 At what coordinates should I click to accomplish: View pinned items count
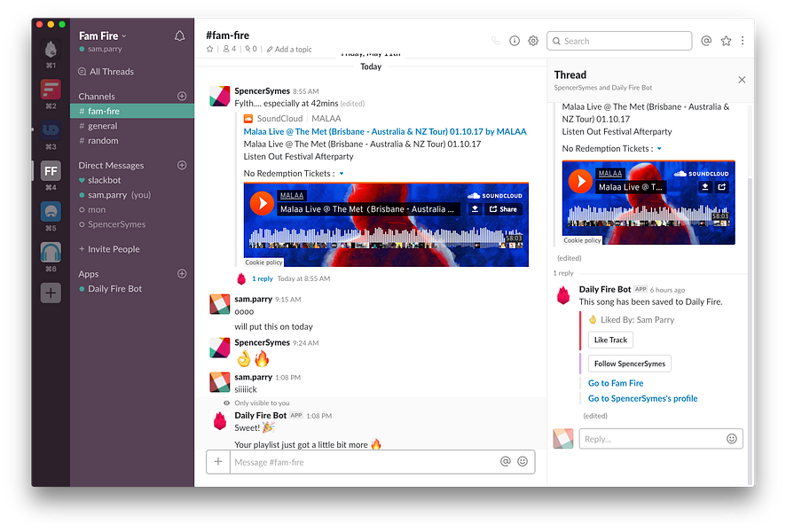coord(251,49)
